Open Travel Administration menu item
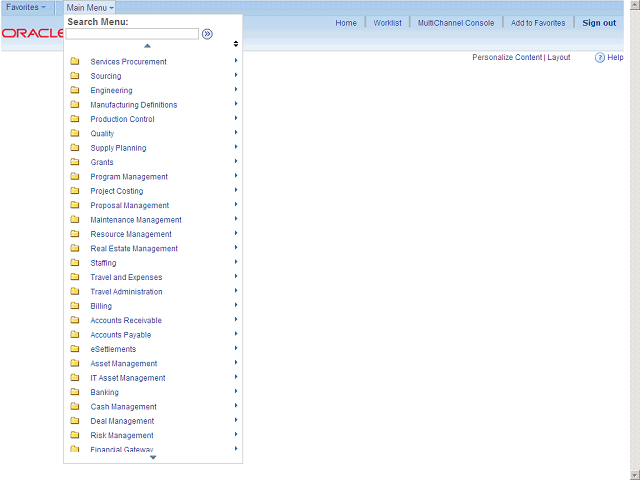This screenshot has height=480, width=640. [126, 292]
